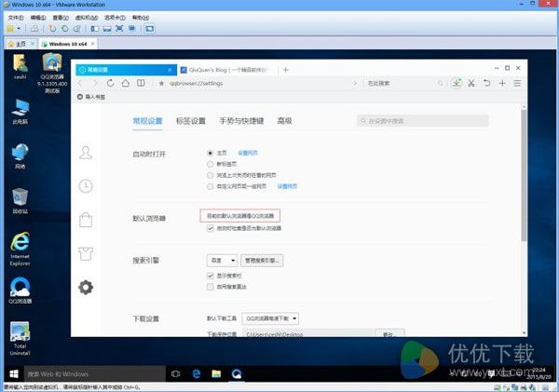Viewport: 559px width, 392px height.
Task: Open the history clock sidebar icon
Action: tap(86, 186)
